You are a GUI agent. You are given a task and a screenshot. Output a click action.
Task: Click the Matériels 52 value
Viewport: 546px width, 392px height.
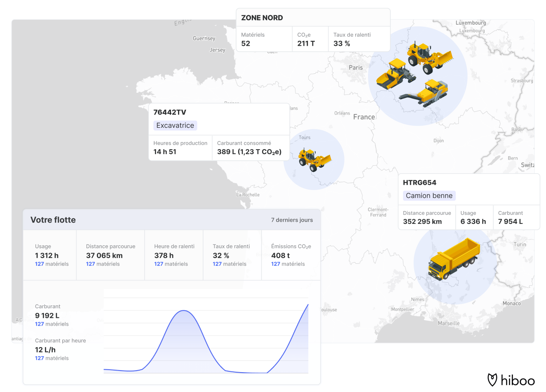click(246, 43)
